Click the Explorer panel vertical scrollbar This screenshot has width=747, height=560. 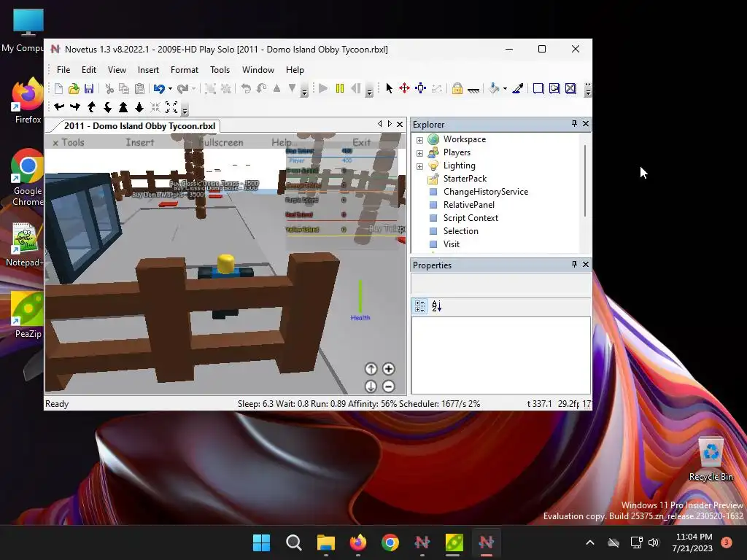(x=585, y=181)
